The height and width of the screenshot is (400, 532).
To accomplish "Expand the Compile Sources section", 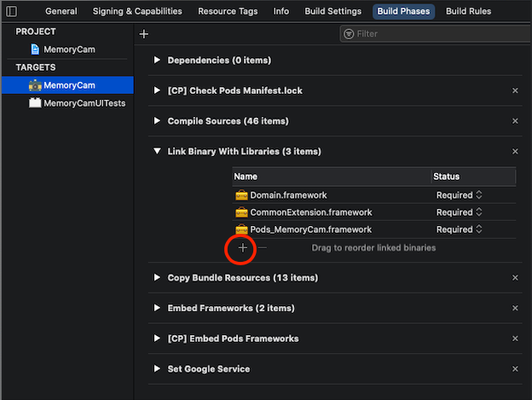I will (157, 121).
